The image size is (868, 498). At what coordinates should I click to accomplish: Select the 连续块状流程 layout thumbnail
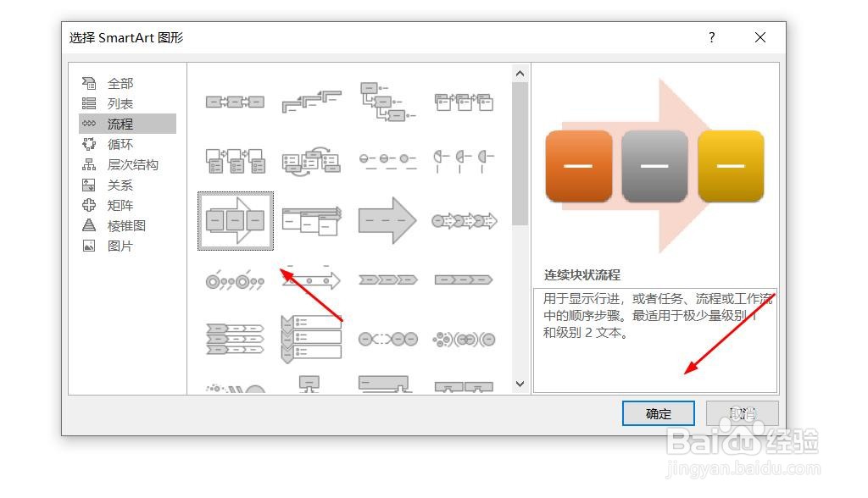(235, 220)
